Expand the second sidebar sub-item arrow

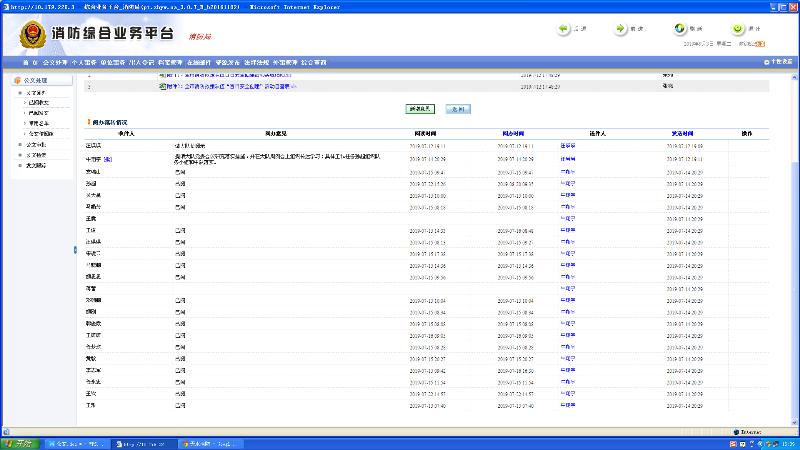[x=25, y=112]
